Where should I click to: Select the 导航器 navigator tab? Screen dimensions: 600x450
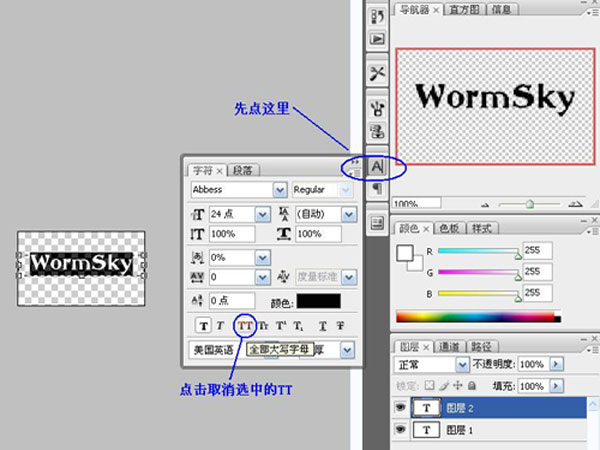coord(414,10)
